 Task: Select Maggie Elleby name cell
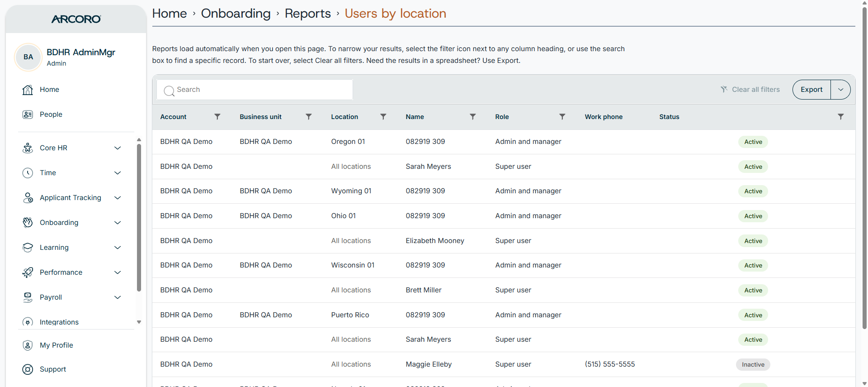pyautogui.click(x=429, y=364)
